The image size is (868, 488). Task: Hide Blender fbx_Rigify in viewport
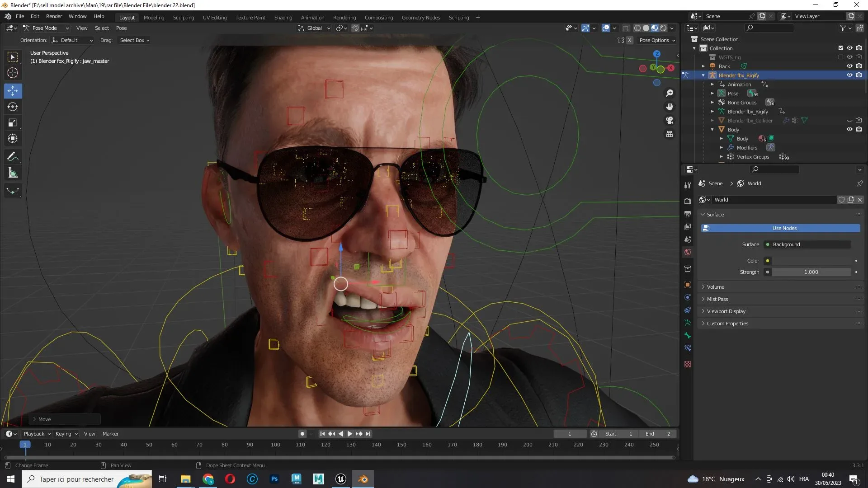coord(849,75)
